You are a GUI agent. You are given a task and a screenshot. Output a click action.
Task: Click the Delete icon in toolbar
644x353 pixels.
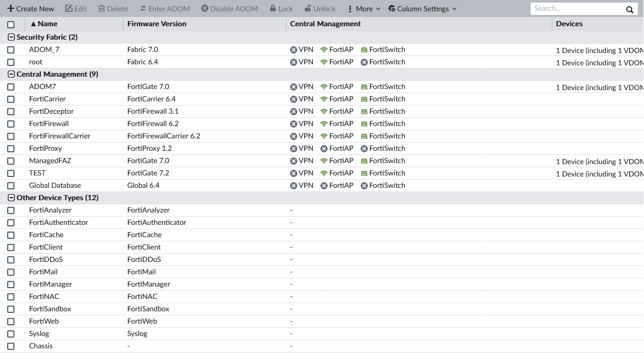[x=101, y=8]
